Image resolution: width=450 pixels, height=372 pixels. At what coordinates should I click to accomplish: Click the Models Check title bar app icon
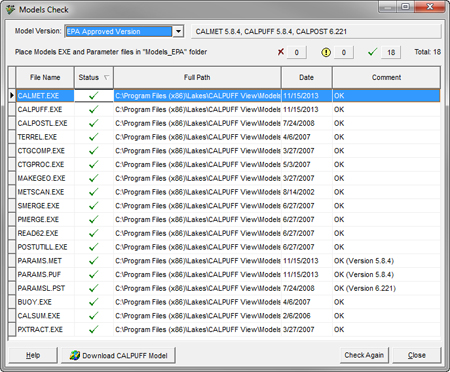tap(10, 10)
